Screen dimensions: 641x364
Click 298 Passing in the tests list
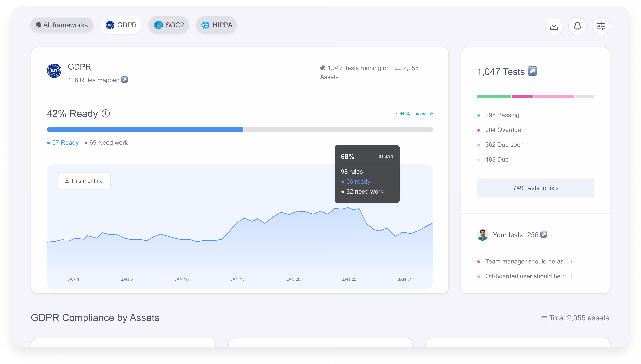(498, 115)
